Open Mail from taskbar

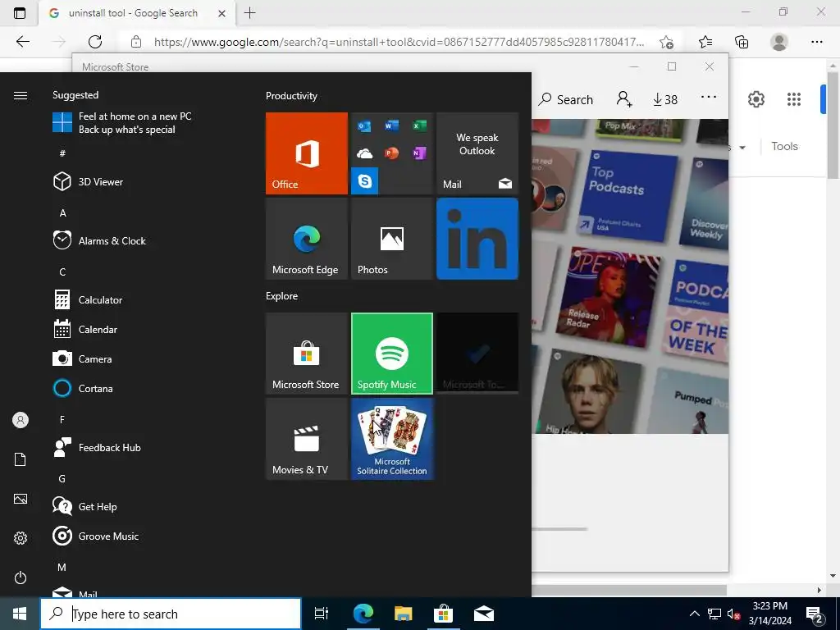(484, 614)
